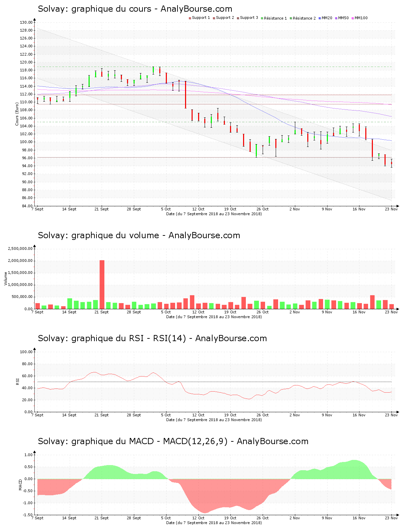Click the Support 2 legend color square
Screen dimensions: 412x532
(x=214, y=18)
